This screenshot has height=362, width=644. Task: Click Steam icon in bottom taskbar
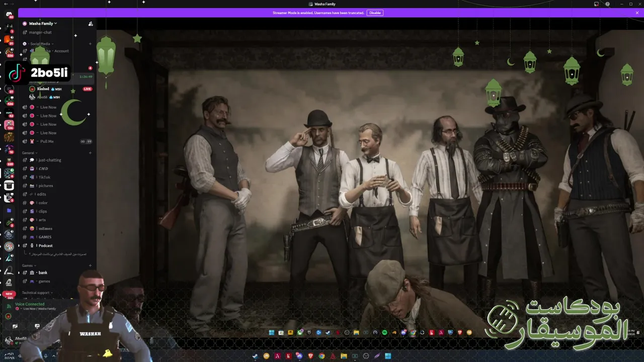(x=255, y=356)
